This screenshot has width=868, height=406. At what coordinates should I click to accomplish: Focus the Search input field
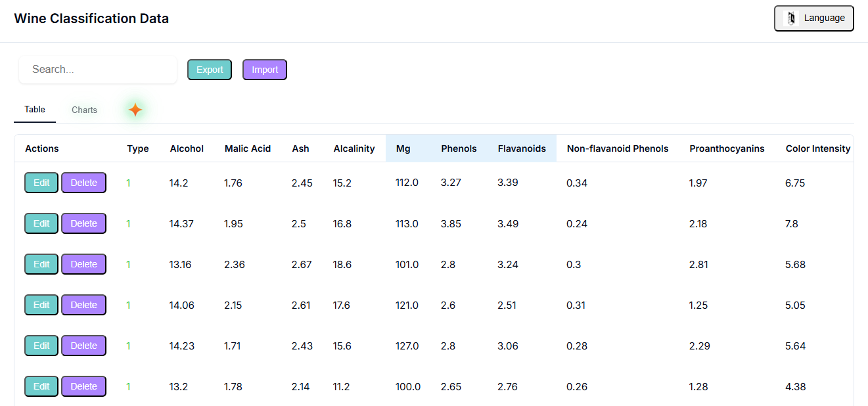pyautogui.click(x=98, y=70)
